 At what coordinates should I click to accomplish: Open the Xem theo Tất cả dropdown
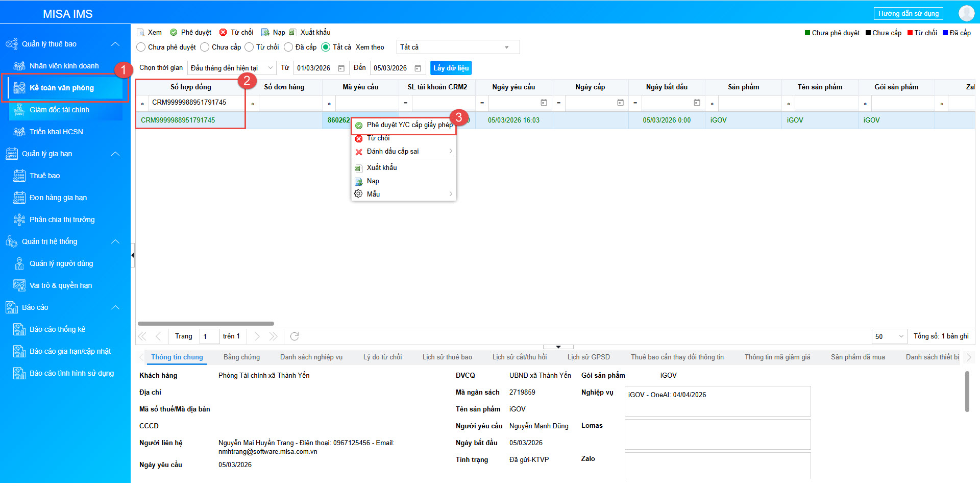pos(458,47)
